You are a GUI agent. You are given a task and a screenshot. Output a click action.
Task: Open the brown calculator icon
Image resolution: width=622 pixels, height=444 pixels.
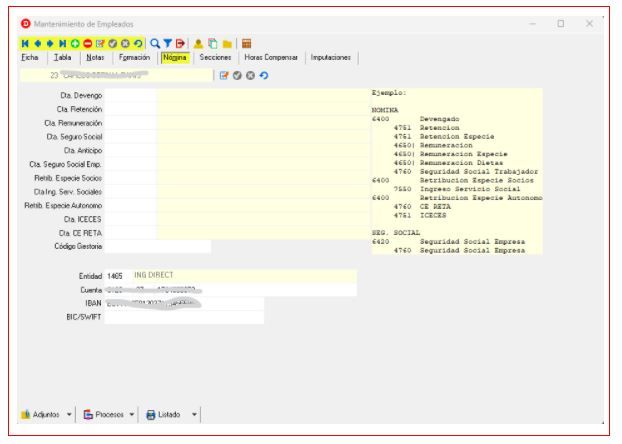(x=246, y=44)
